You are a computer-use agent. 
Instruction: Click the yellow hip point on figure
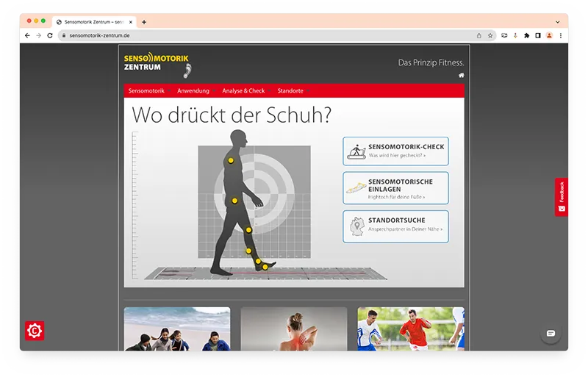(x=234, y=201)
